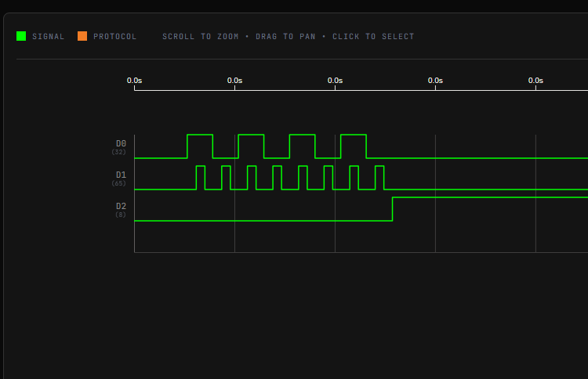Select the rising edge on D2
The height and width of the screenshot is (379, 588).
[x=393, y=209]
